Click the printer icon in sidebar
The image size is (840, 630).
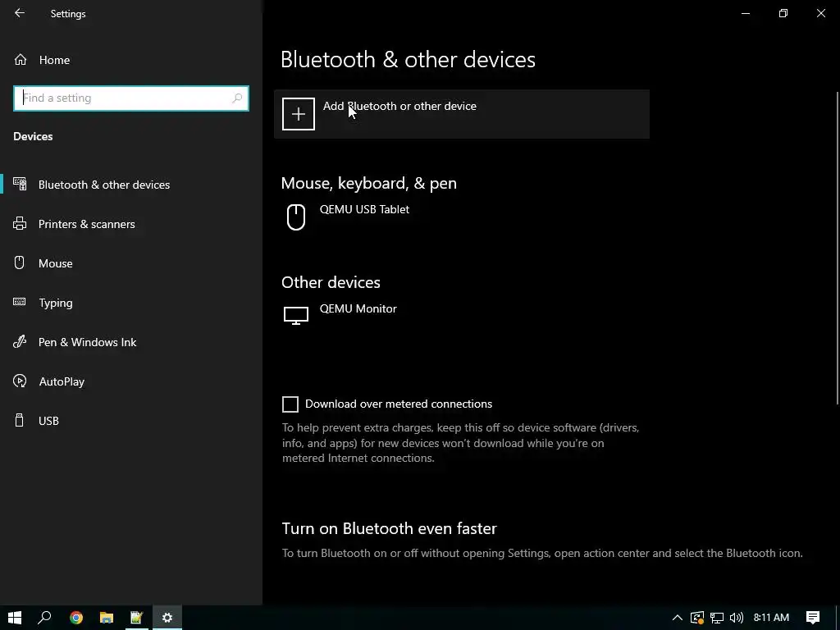pos(20,223)
